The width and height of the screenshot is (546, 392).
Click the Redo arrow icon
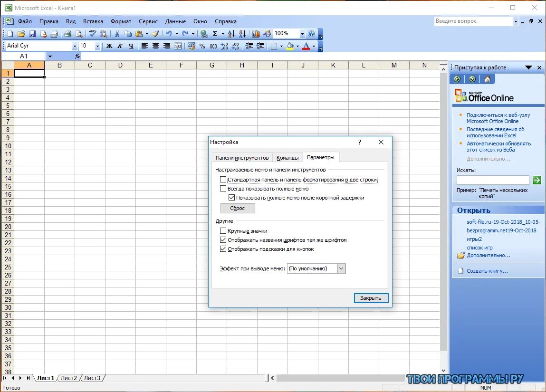[x=185, y=34]
